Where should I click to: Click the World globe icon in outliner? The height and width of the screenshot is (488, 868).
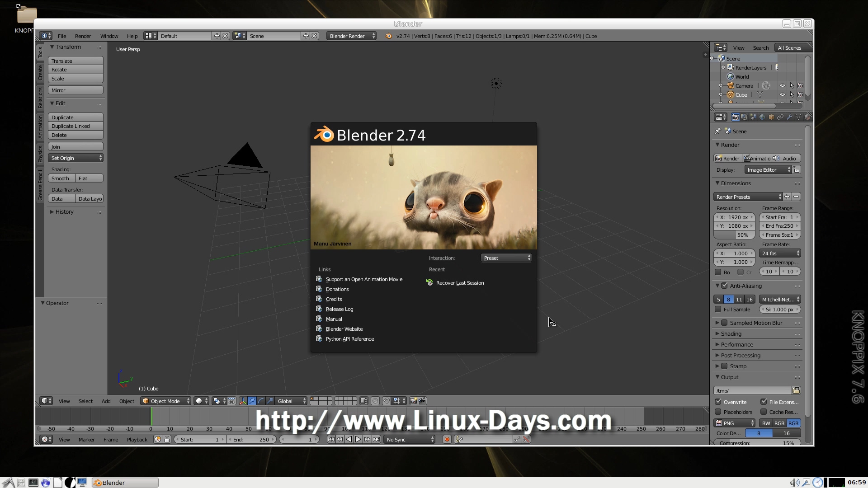[x=730, y=76]
